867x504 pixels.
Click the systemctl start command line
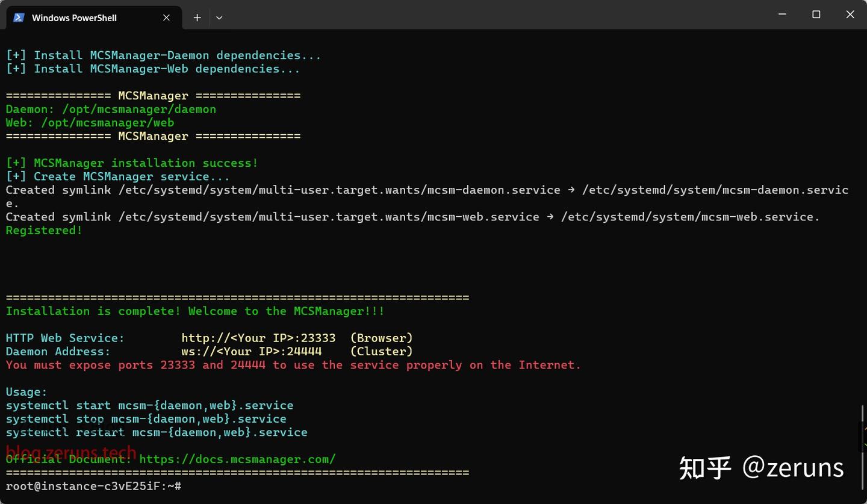(x=149, y=405)
